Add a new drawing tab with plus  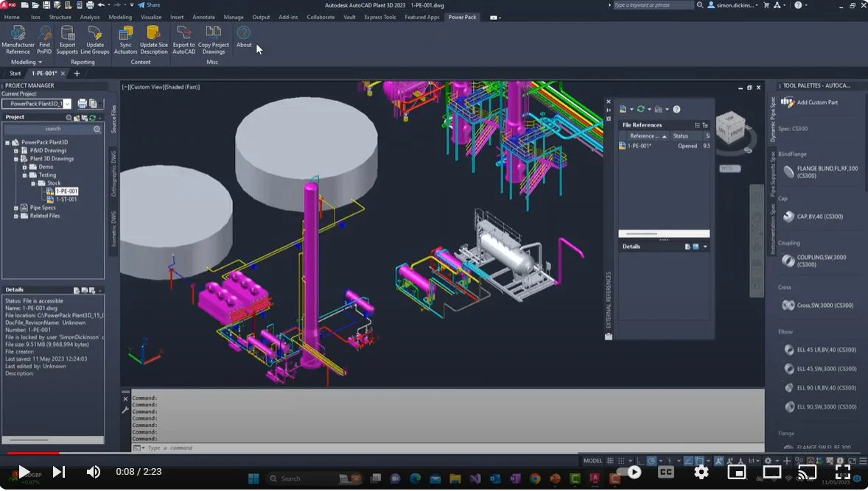77,74
